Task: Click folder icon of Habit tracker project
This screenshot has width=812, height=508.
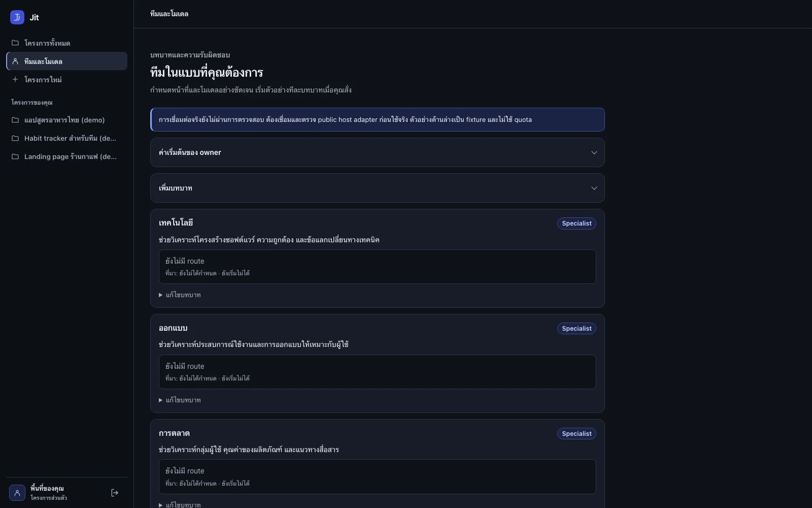Action: 15,138
